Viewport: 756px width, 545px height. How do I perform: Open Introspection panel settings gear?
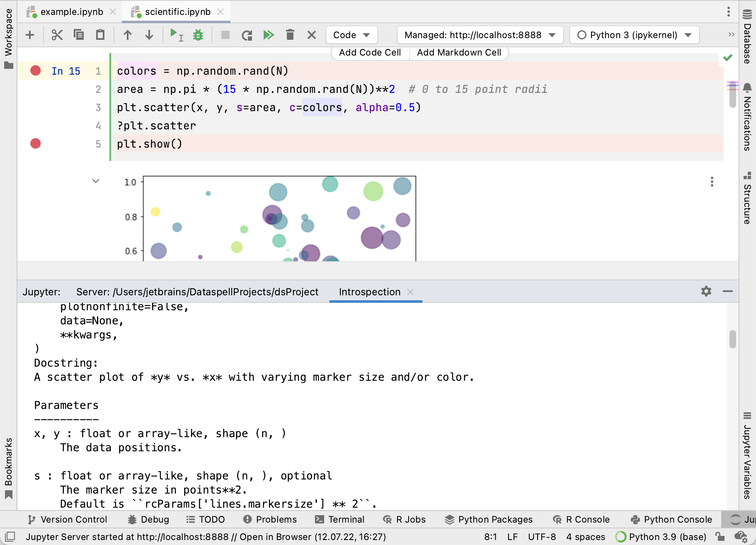706,292
